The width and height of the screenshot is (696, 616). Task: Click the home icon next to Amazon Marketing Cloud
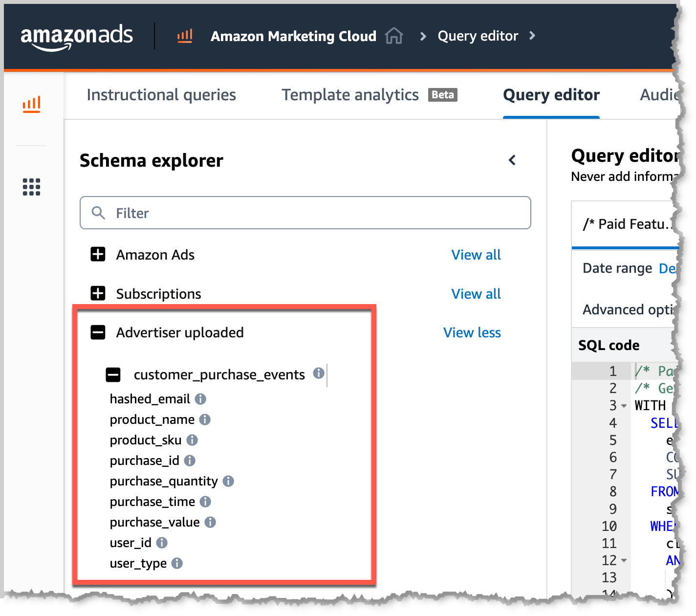[394, 36]
